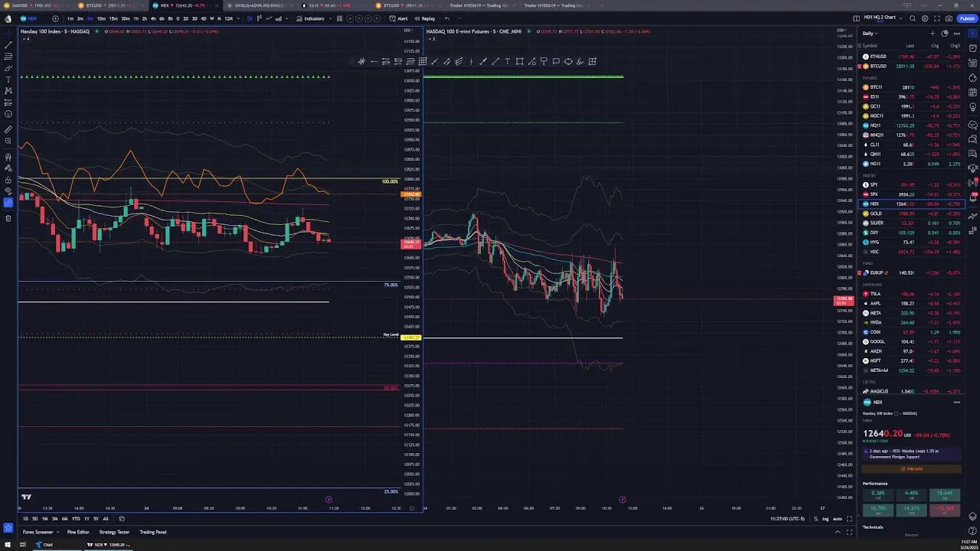The height and width of the screenshot is (551, 980).
Task: Select GOLD in the watchlist
Action: (912, 214)
